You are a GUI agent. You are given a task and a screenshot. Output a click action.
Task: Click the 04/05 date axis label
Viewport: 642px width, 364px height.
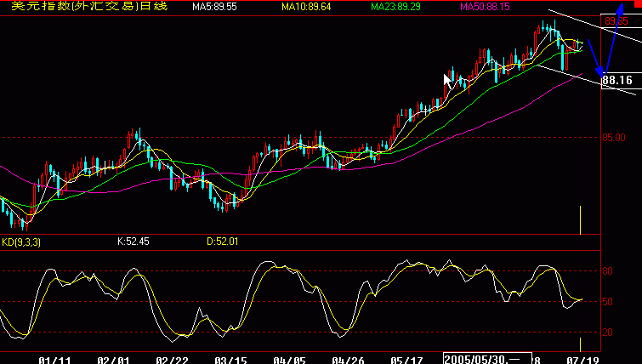coord(289,361)
